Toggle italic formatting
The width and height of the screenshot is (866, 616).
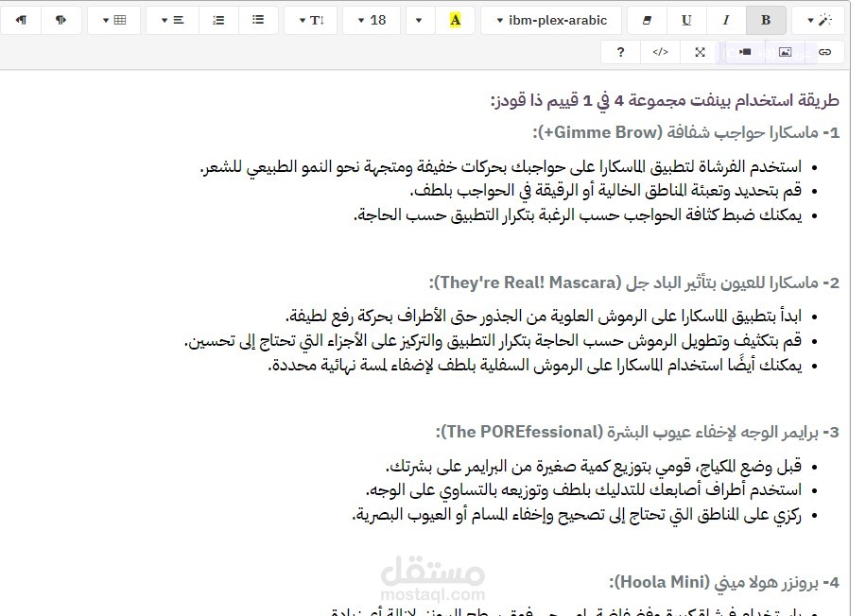(726, 20)
